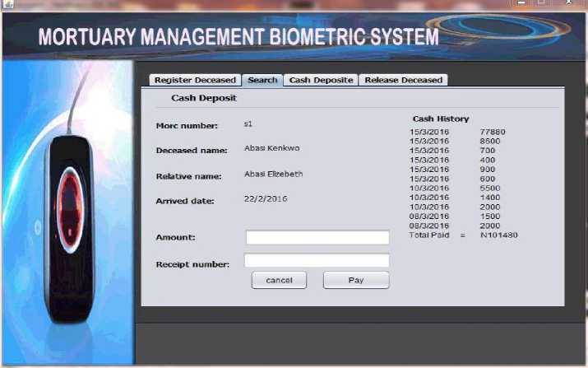The image size is (588, 368).
Task: Submit payment with the Pay button
Action: click(356, 280)
